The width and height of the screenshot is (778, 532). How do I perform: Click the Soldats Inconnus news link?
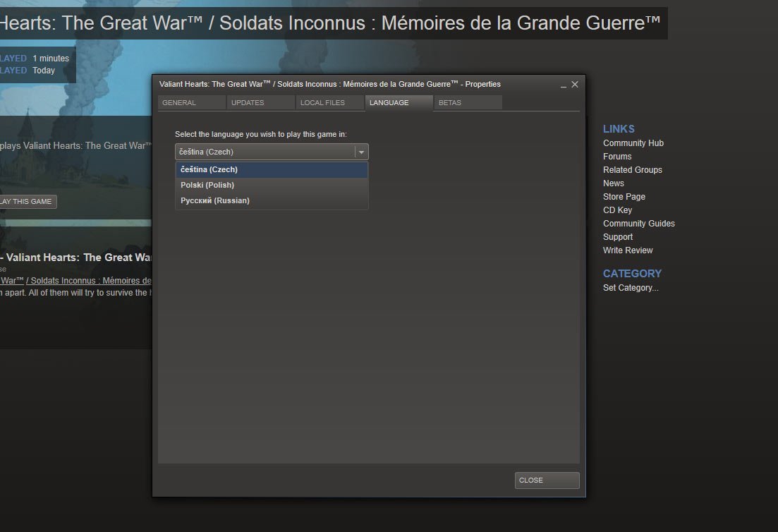point(76,280)
